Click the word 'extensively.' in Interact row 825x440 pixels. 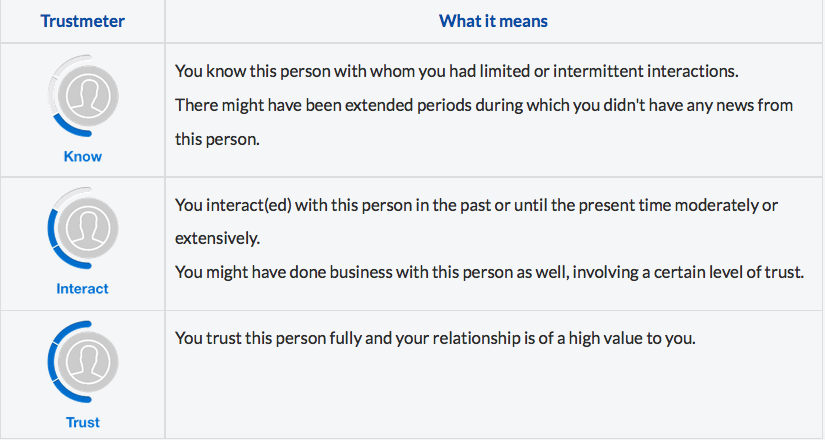pos(217,238)
